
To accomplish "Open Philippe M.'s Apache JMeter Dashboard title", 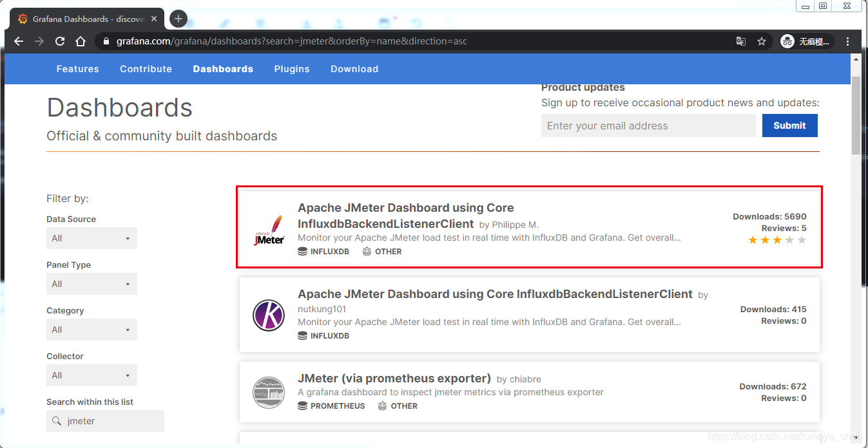I will [406, 216].
